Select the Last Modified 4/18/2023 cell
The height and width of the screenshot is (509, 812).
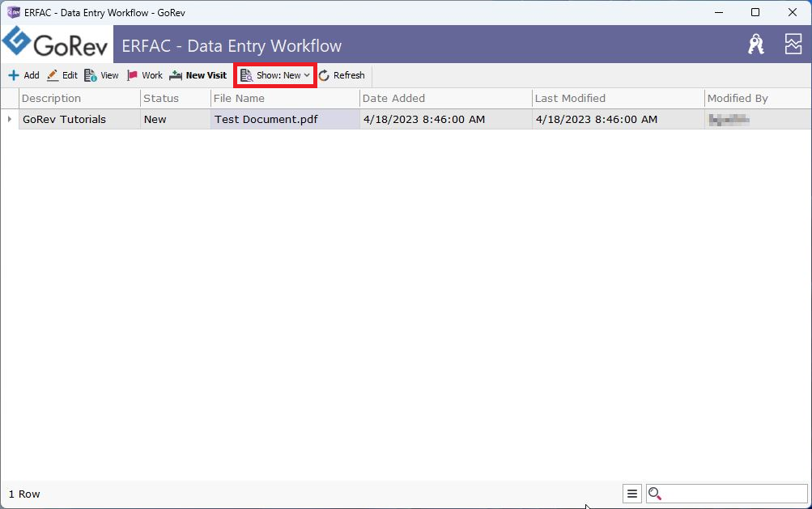(619, 119)
